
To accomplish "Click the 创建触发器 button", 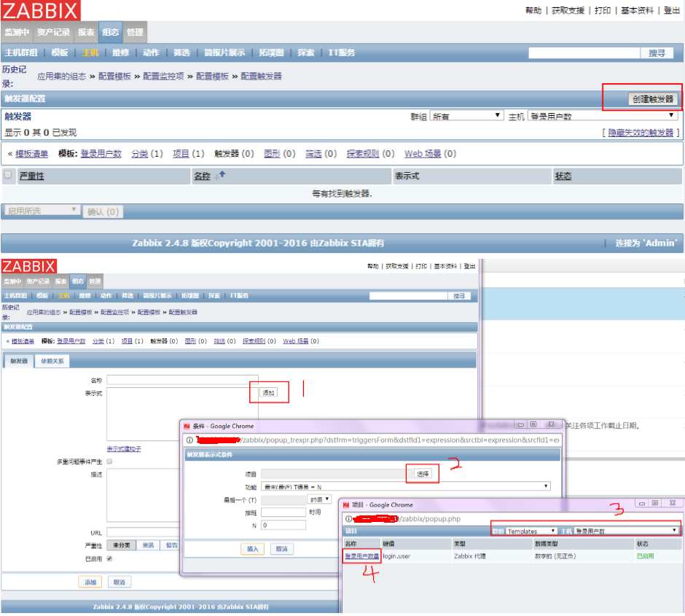I will [653, 99].
